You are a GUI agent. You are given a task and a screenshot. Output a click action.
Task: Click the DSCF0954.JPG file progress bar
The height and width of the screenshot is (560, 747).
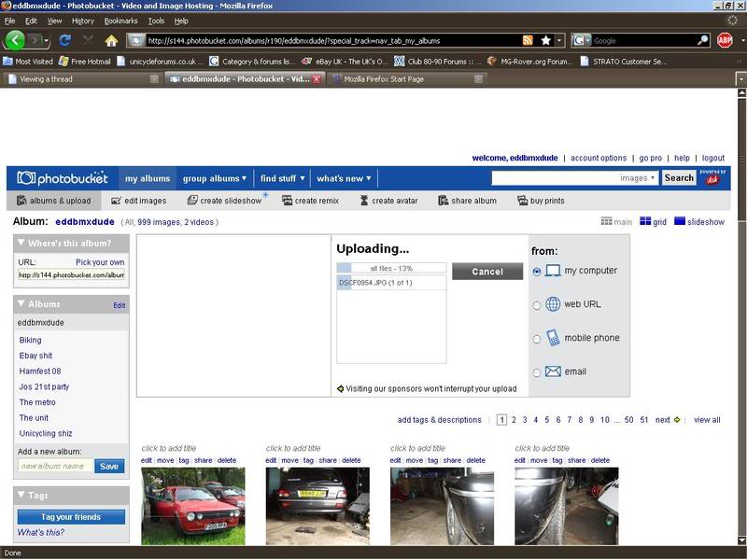coord(391,283)
